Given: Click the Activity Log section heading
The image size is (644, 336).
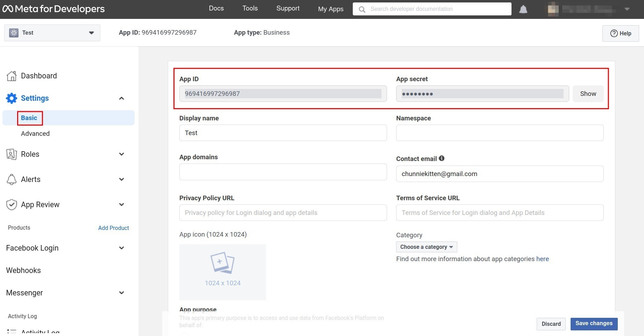Looking at the screenshot, I should (x=22, y=316).
